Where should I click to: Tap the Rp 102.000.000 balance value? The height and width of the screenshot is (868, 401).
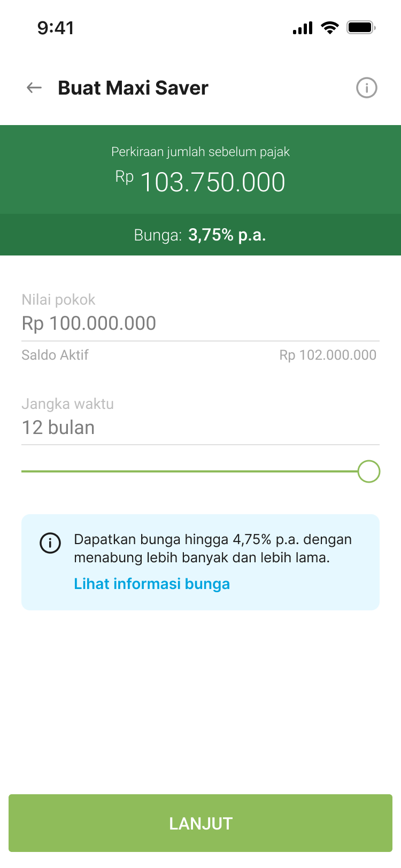click(328, 355)
